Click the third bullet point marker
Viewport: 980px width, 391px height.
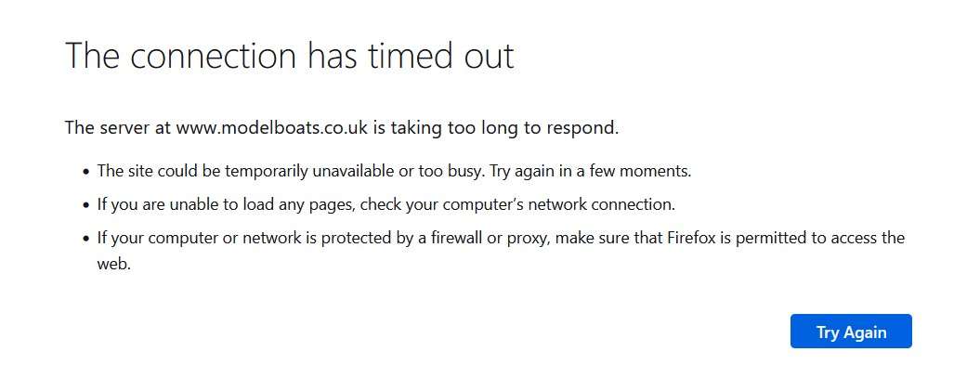(86, 239)
